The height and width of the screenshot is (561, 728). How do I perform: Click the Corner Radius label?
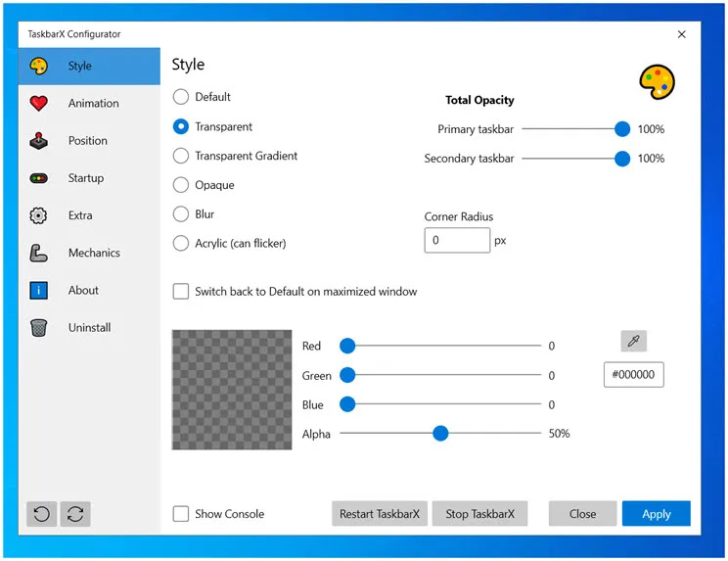[459, 216]
